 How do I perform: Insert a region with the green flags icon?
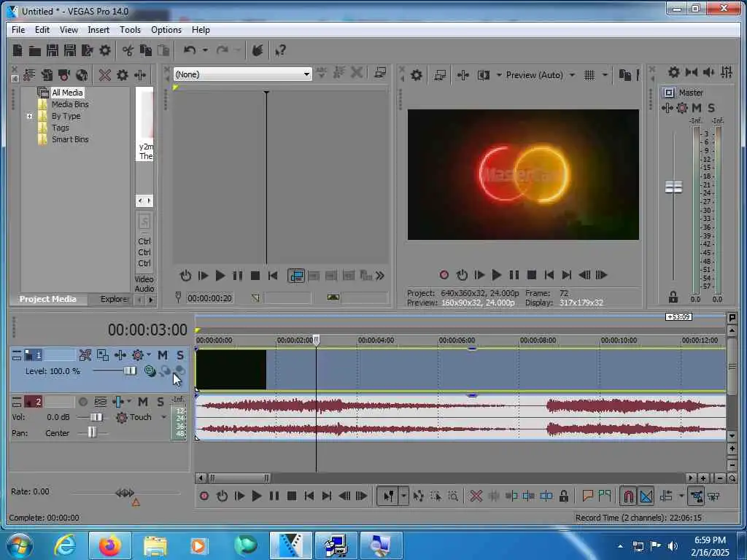[605, 496]
